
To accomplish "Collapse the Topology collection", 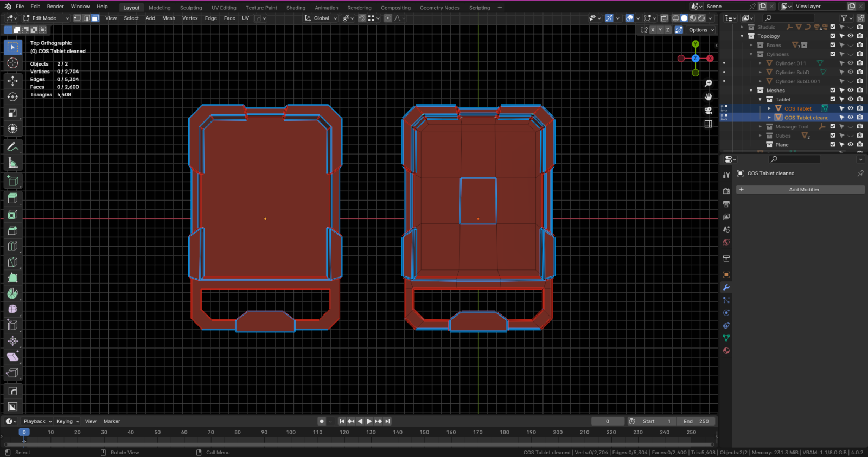I will click(x=742, y=36).
